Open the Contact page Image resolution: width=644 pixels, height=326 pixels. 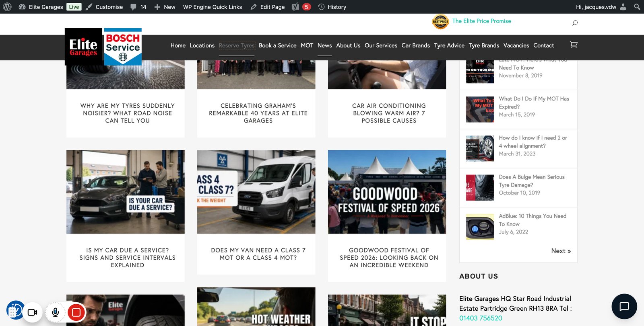pyautogui.click(x=543, y=45)
